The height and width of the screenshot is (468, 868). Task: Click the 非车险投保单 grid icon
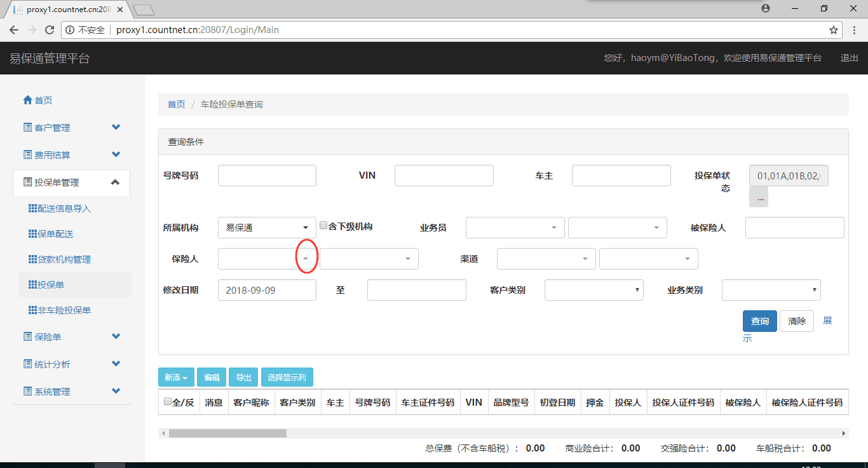pos(33,310)
